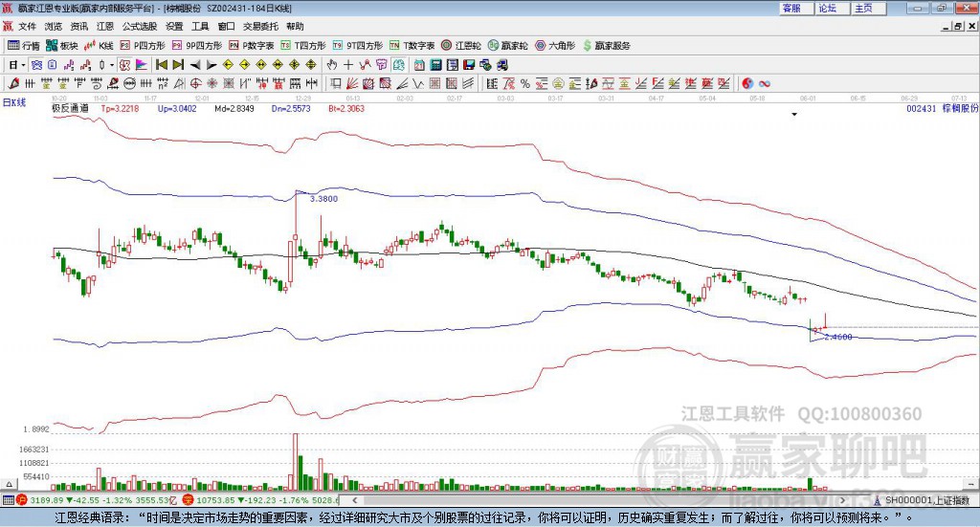Click the Tp=3.2218 channel value
The width and height of the screenshot is (980, 527).
pos(120,109)
